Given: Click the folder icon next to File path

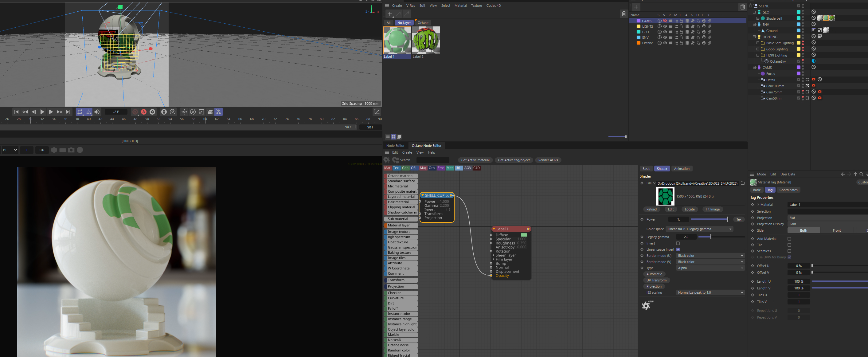Looking at the screenshot, I should pyautogui.click(x=742, y=183).
